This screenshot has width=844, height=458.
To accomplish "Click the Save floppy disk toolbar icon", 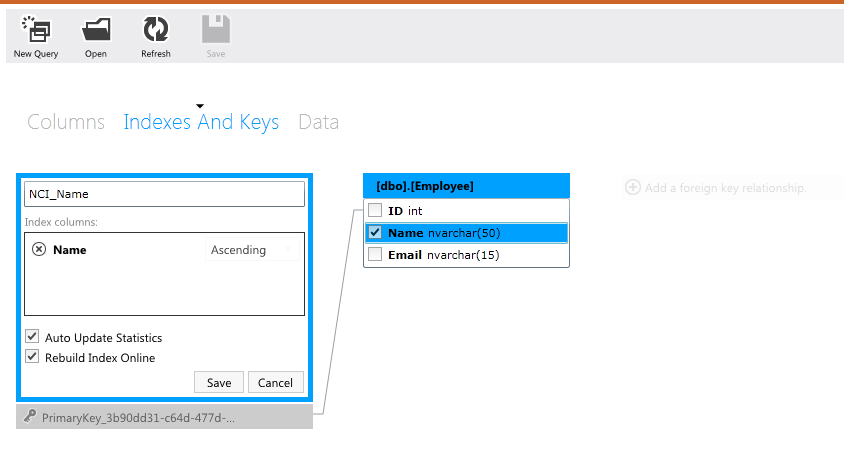I will (x=216, y=29).
